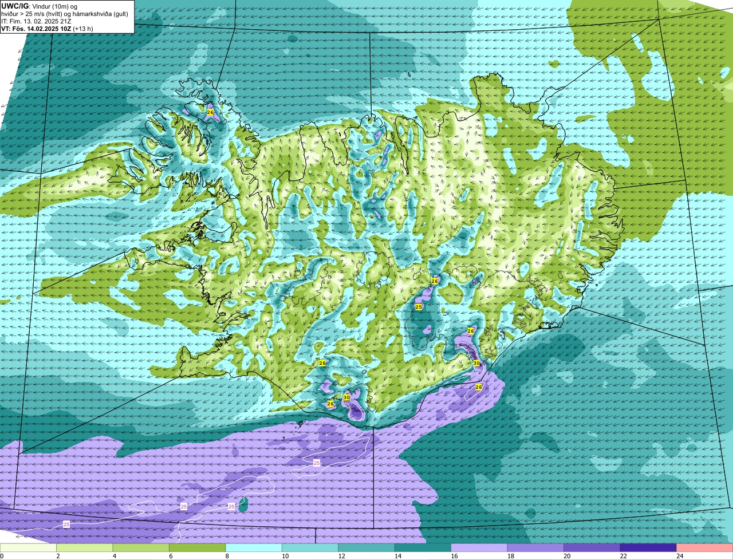Click the yellow 25 gust label on the map
This screenshot has width=733, height=560.
pyautogui.click(x=419, y=307)
